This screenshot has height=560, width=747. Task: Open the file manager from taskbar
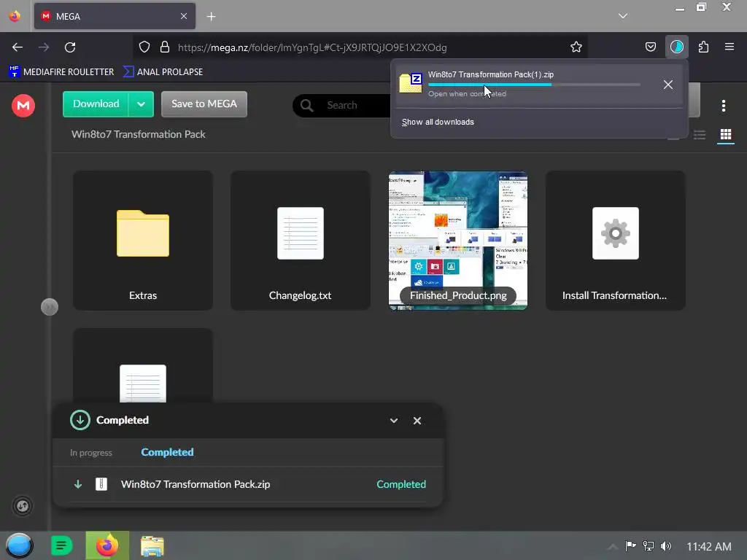tap(152, 546)
